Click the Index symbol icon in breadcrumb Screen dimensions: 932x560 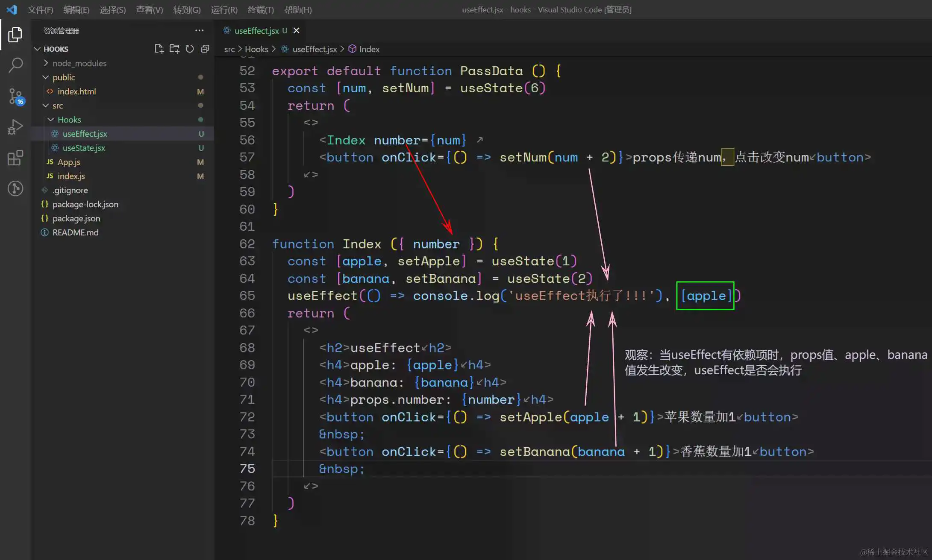click(x=353, y=49)
